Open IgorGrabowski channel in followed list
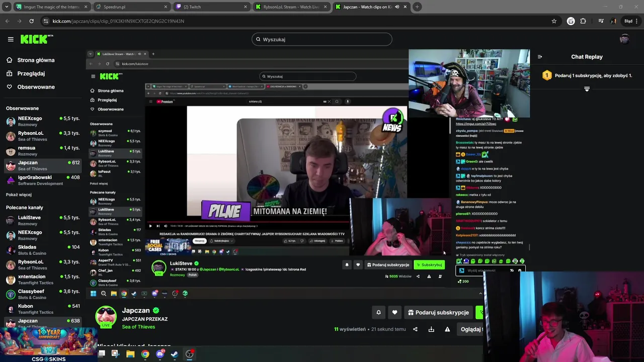 click(x=43, y=180)
